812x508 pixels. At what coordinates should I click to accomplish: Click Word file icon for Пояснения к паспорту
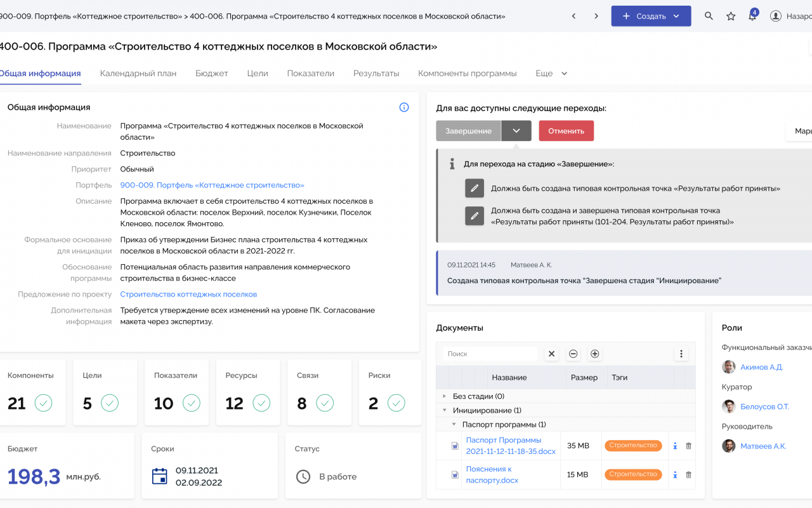click(x=455, y=474)
